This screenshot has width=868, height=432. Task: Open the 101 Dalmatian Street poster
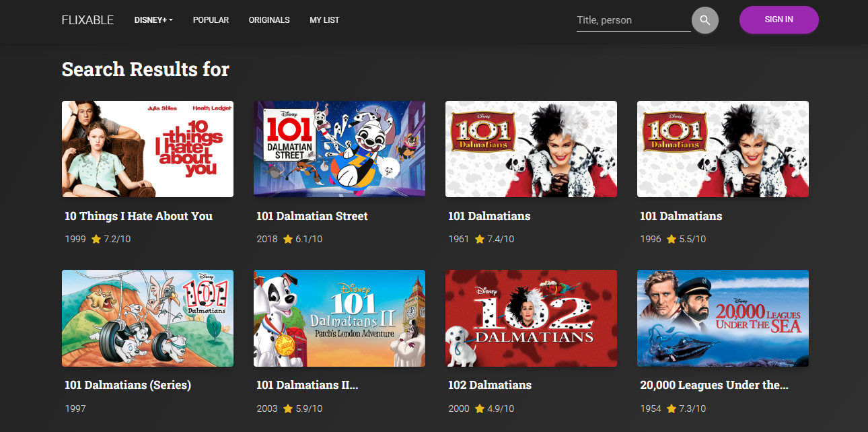pyautogui.click(x=339, y=149)
